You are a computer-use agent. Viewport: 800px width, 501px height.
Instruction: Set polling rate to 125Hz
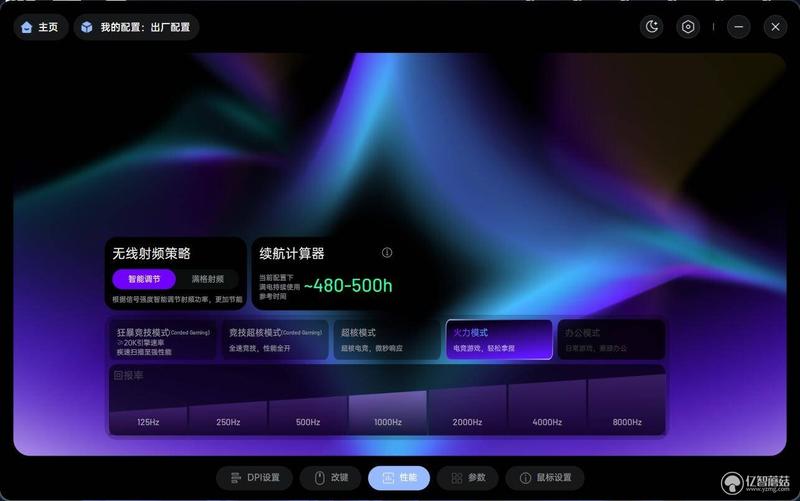[x=148, y=420]
